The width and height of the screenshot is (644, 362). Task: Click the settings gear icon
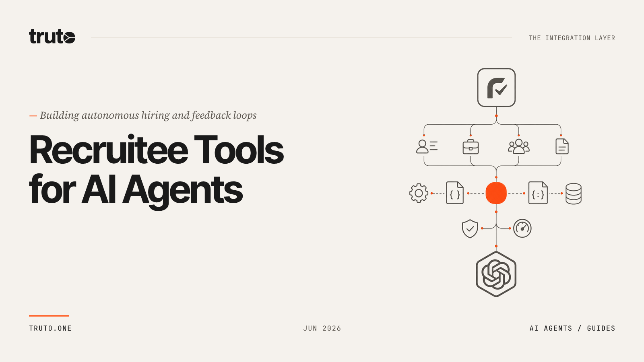(x=419, y=193)
